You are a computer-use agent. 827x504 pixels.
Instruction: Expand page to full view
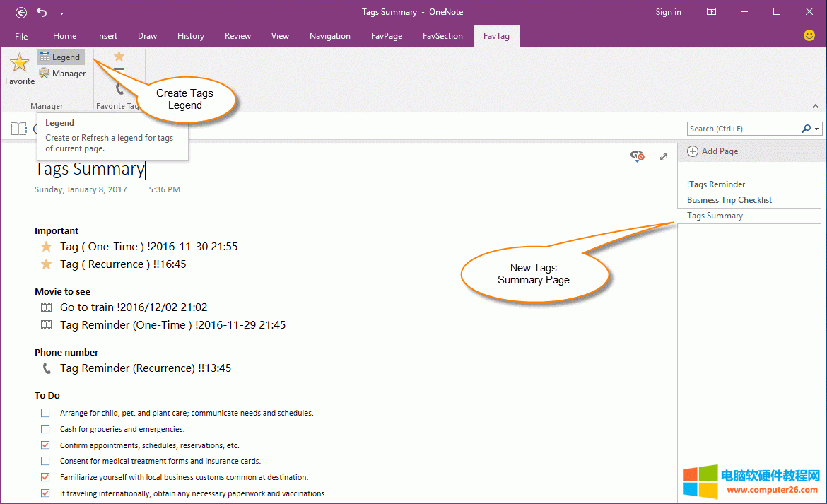click(663, 157)
